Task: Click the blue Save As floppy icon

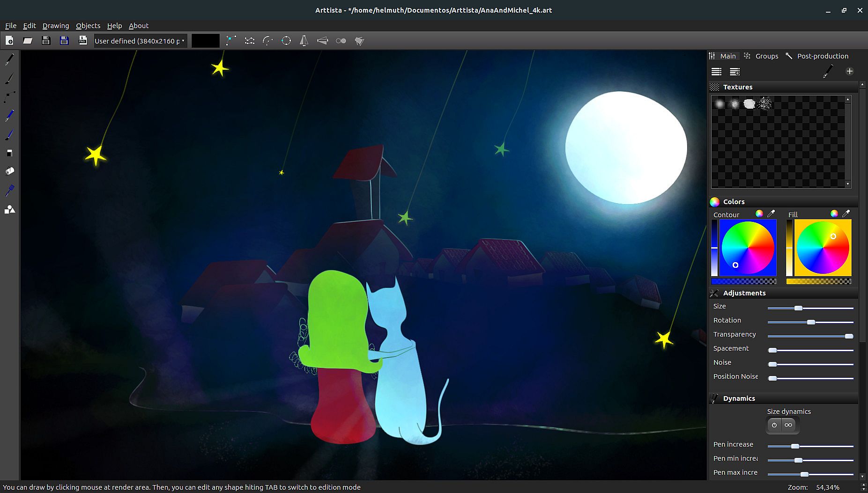Action: click(x=64, y=41)
